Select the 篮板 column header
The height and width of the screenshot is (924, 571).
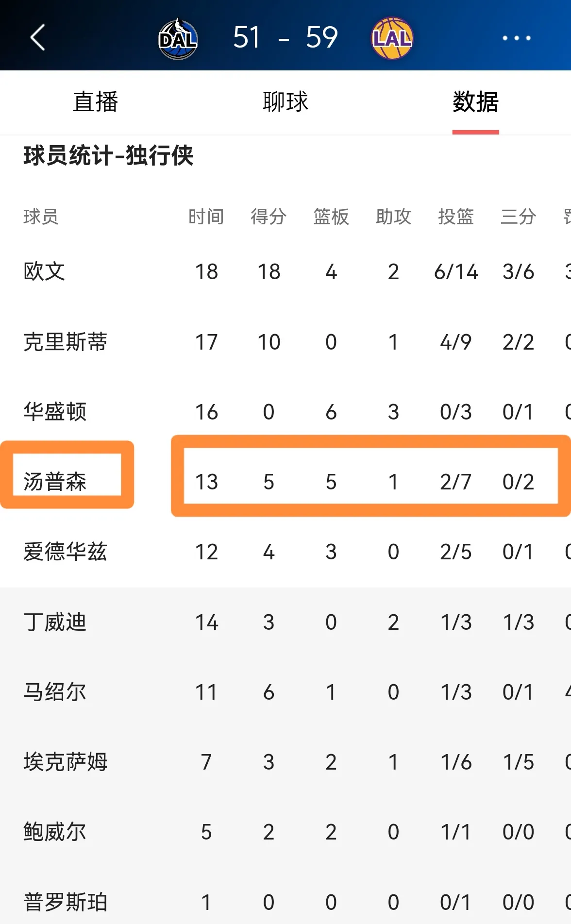coord(331,217)
